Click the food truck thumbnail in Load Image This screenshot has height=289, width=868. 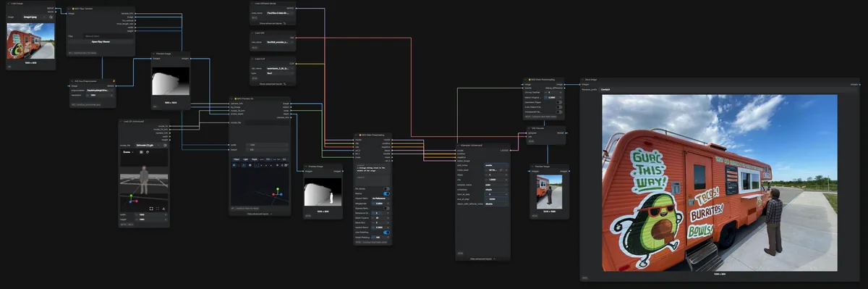30,41
